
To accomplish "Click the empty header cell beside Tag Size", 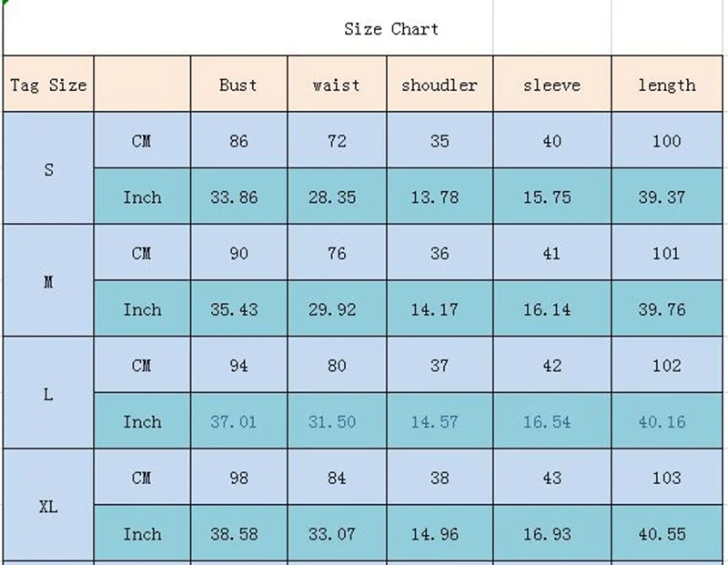I will [142, 84].
